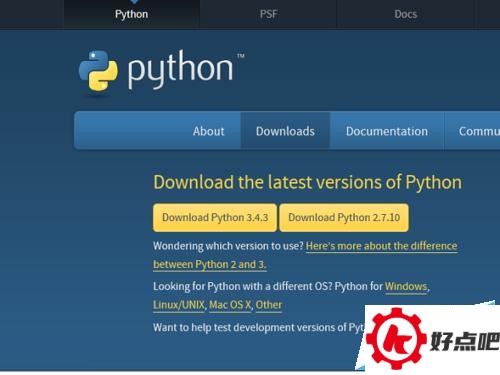Click heading "Download the latest versions of Python"
500x375 pixels.
pos(307,183)
